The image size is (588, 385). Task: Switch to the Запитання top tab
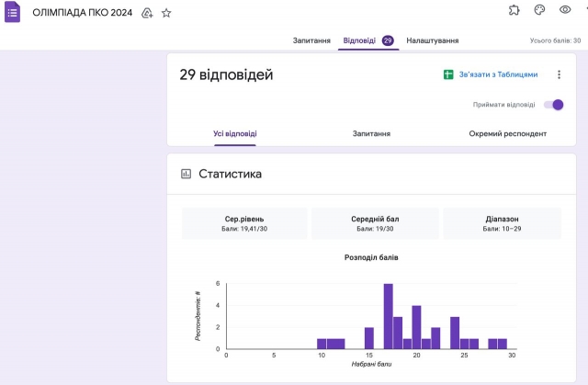coord(311,40)
